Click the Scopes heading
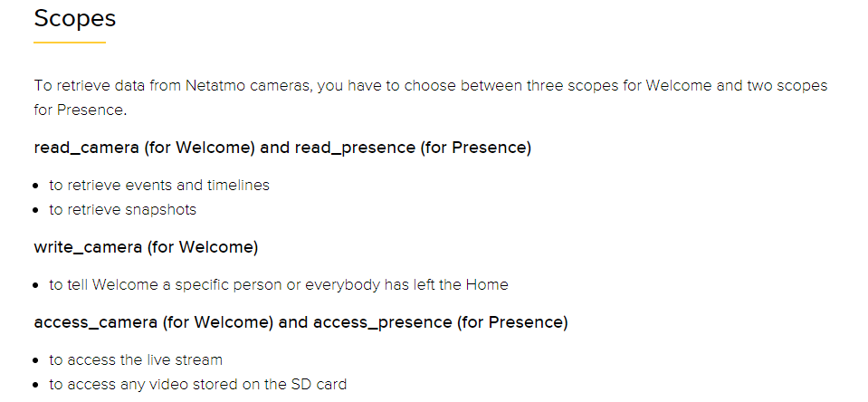This screenshot has height=402, width=868. coord(75,18)
